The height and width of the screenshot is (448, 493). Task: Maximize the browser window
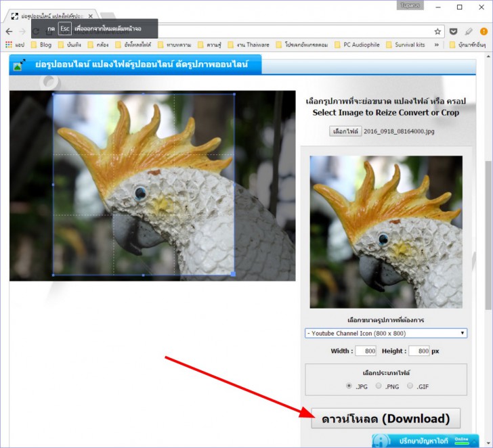pyautogui.click(x=459, y=7)
